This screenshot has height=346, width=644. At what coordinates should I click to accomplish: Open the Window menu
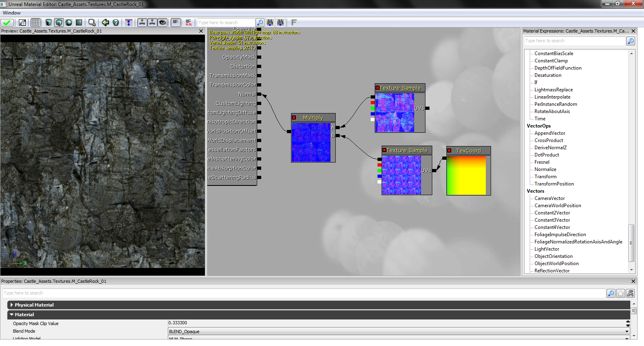[12, 13]
